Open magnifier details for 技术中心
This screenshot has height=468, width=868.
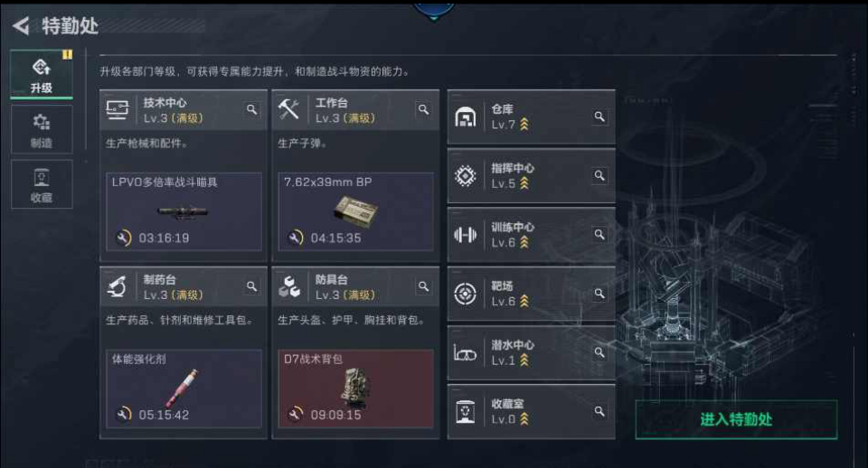[252, 109]
